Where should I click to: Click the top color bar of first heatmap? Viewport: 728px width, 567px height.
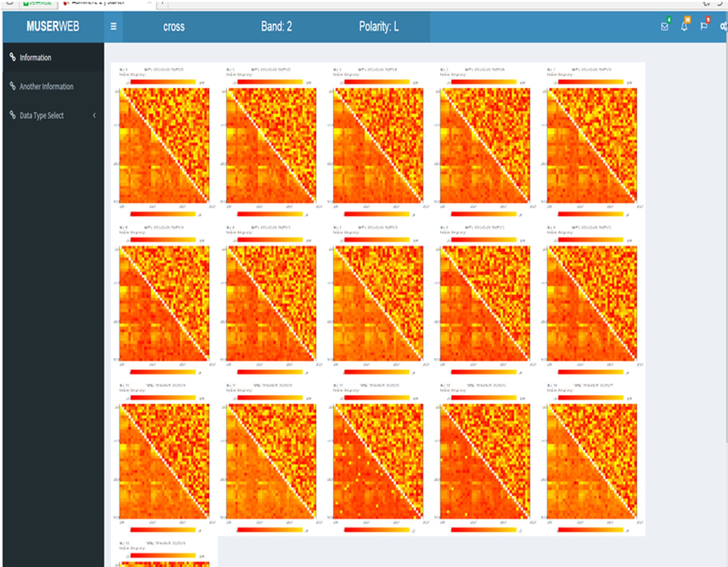[163, 82]
